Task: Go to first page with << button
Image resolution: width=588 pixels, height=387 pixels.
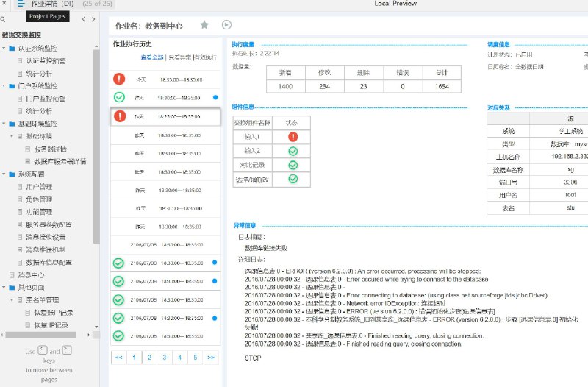Action: click(119, 358)
